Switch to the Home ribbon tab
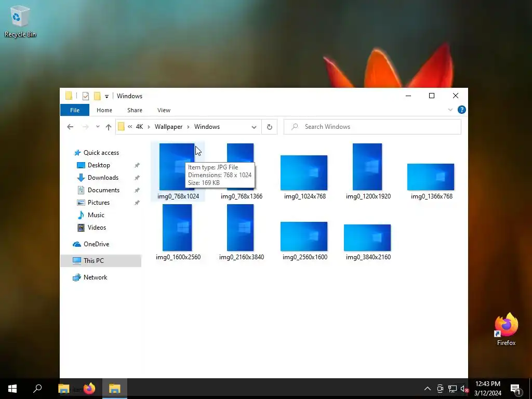This screenshot has width=532, height=399. pyautogui.click(x=104, y=110)
